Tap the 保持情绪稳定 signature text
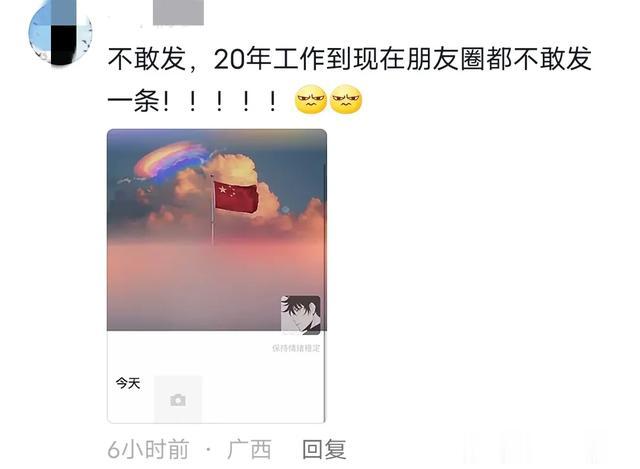The height and width of the screenshot is (469, 640). [296, 348]
